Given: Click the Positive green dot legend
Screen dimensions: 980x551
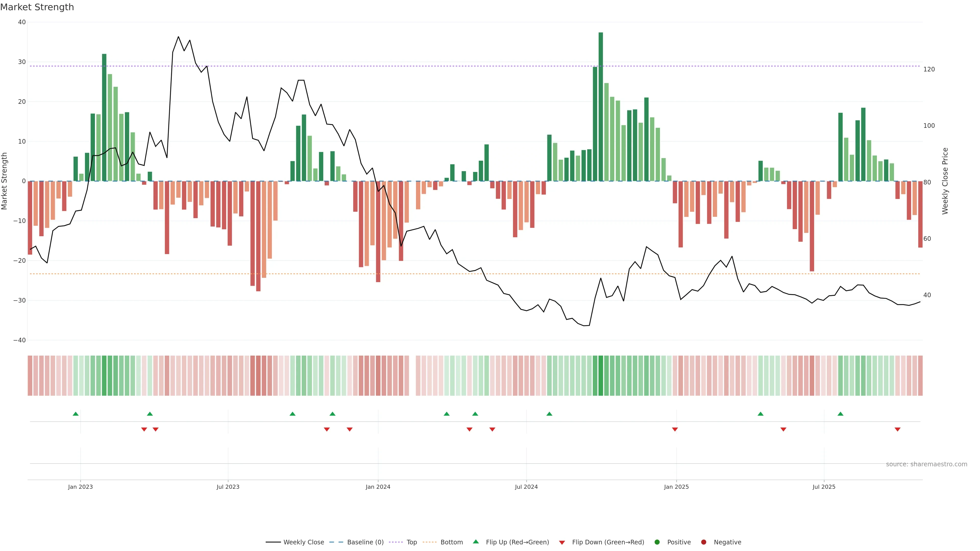Looking at the screenshot, I should [657, 542].
